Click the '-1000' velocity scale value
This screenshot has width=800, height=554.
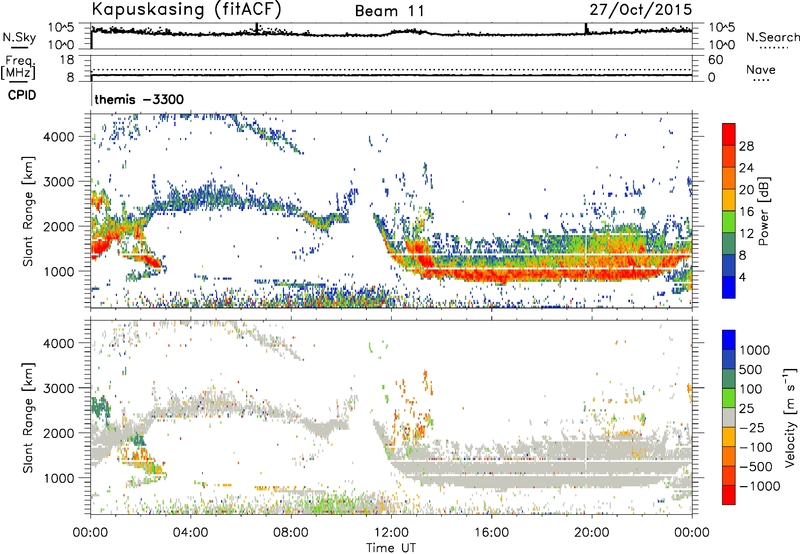pyautogui.click(x=759, y=486)
